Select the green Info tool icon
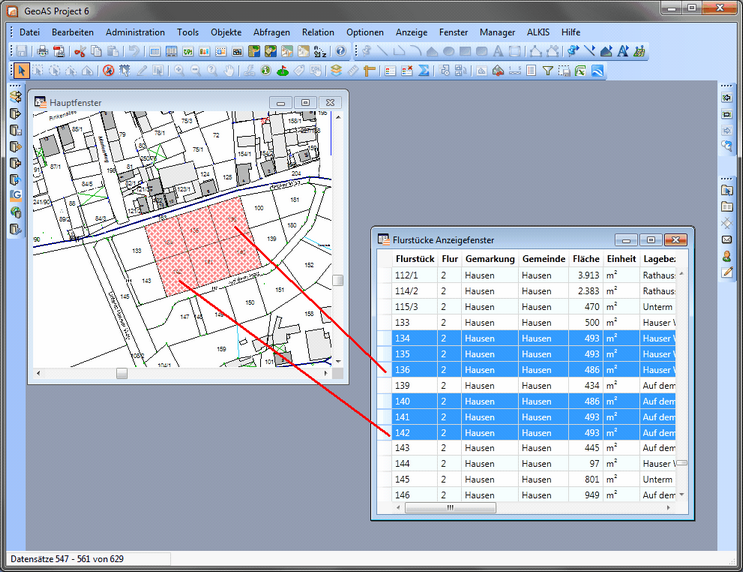The image size is (743, 572). (266, 71)
